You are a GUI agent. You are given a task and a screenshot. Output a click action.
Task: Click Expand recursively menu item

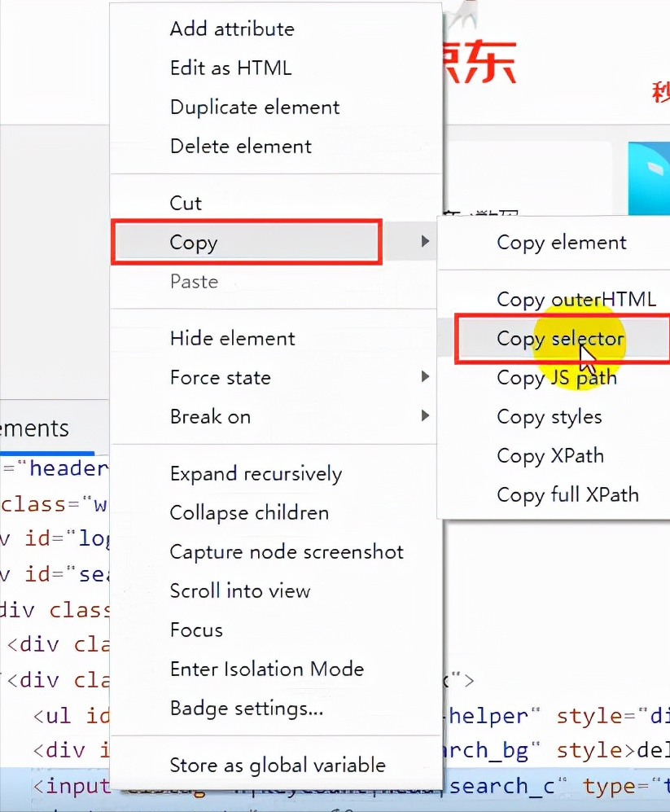click(256, 474)
